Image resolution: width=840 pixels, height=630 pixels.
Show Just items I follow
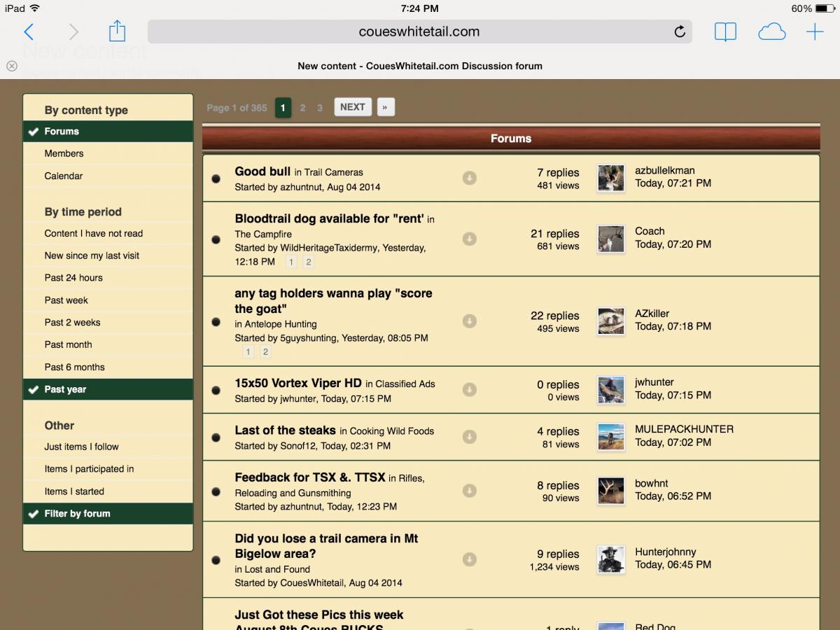[108, 447]
